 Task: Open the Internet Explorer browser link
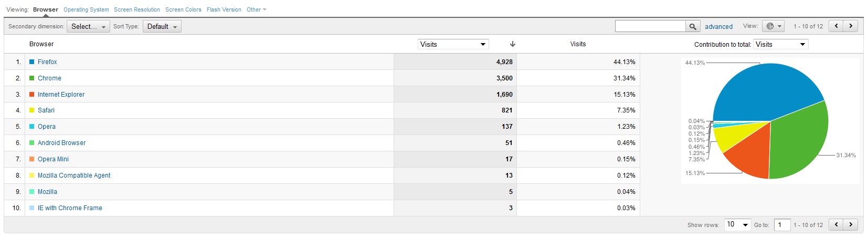(61, 95)
